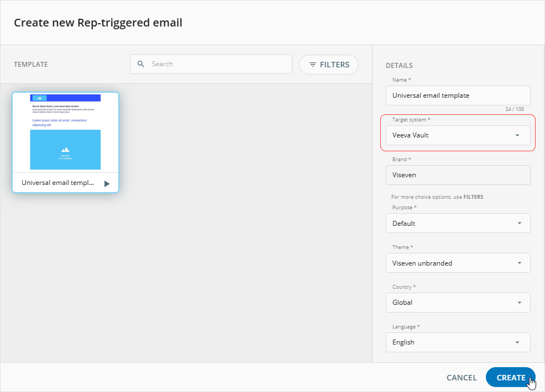Click the Brand field showing Viseven
The image size is (545, 392).
point(458,175)
